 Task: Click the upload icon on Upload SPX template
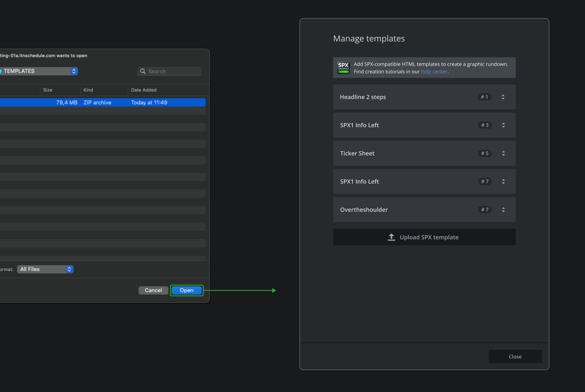[391, 237]
